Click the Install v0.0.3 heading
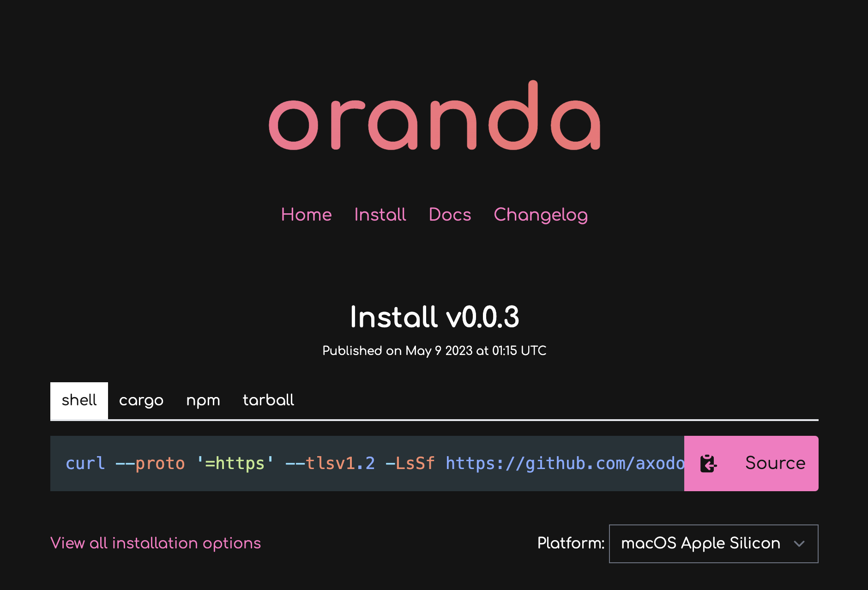 click(434, 317)
